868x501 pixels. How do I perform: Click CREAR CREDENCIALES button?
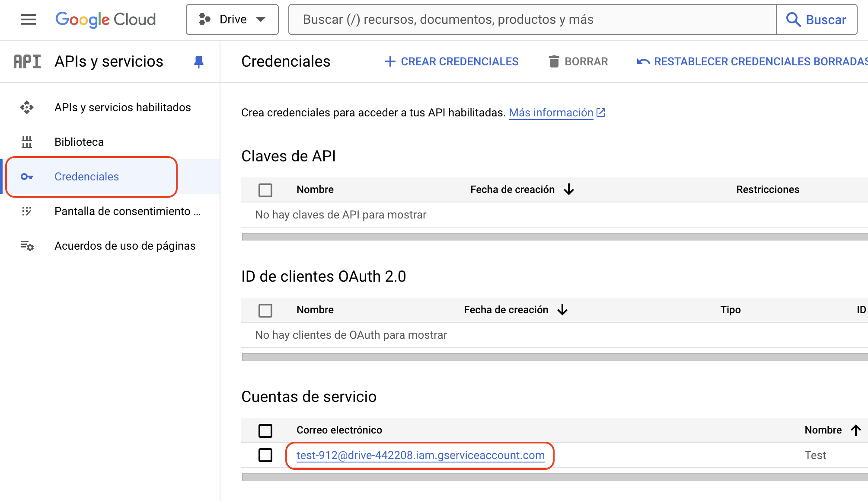[452, 61]
